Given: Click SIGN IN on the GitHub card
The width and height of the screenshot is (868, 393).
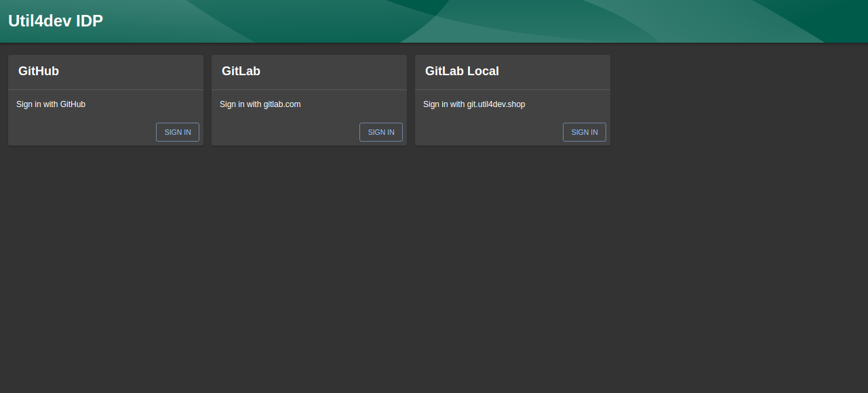Looking at the screenshot, I should 178,132.
